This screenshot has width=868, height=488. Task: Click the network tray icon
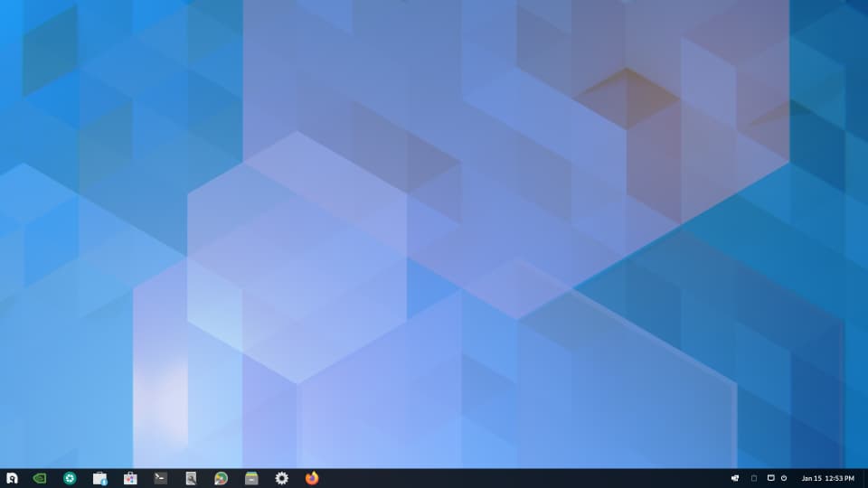(x=735, y=478)
